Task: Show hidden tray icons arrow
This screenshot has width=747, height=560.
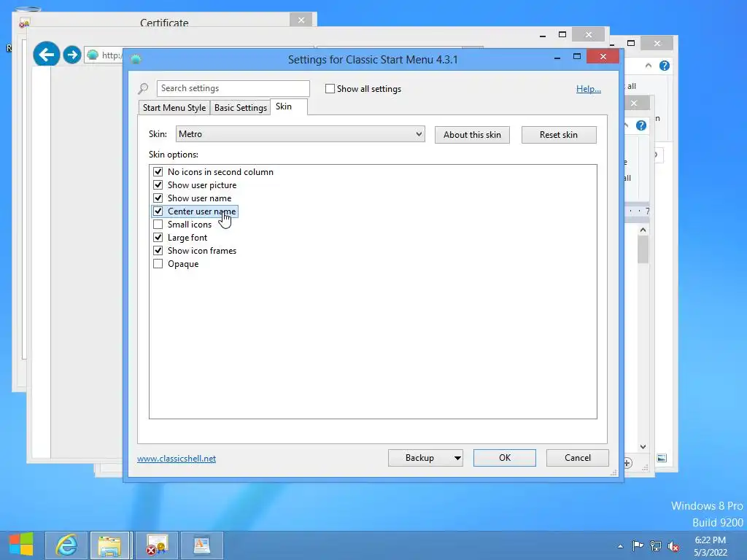Action: pyautogui.click(x=620, y=546)
